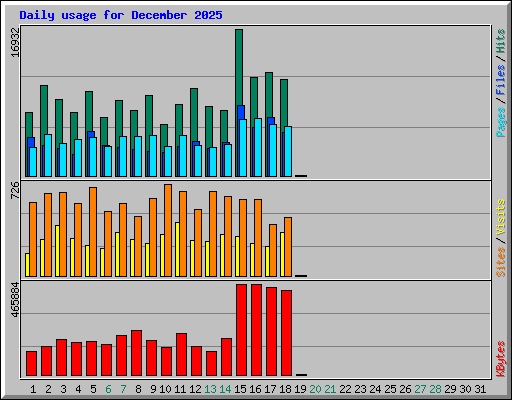The height and width of the screenshot is (400, 512).
Task: Select the day 19 label on x-axis
Action: 300,389
